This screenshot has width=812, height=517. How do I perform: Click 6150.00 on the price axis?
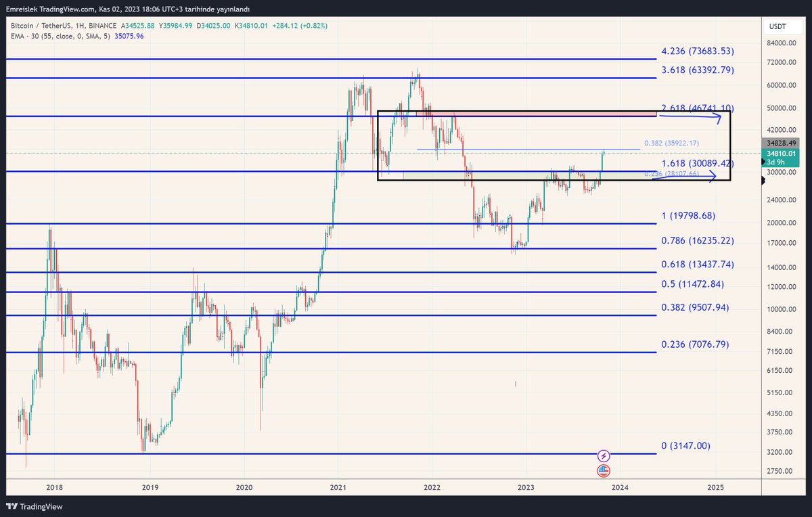click(x=781, y=370)
